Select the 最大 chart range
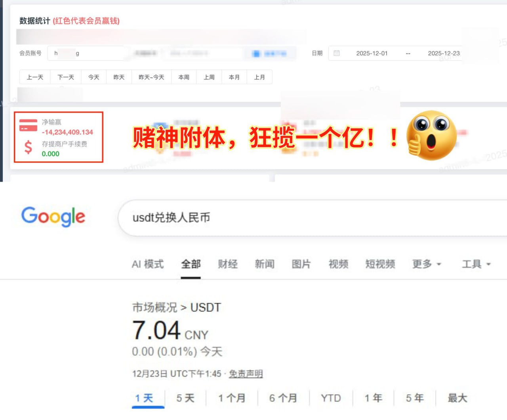 tap(457, 398)
